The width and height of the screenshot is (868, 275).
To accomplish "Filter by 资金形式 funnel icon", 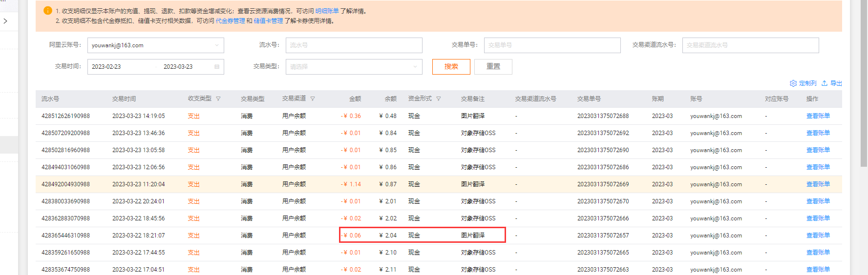I will click(439, 99).
